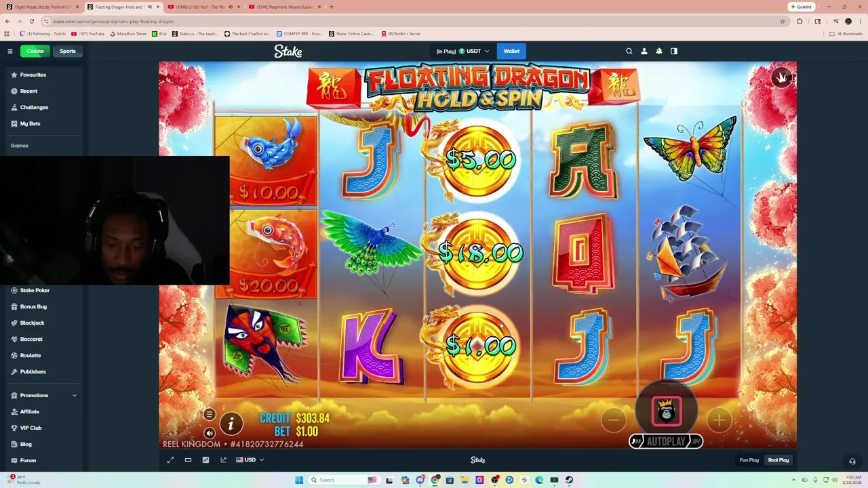Screen dimensions: 868x488
Task: Open Gemini in Chrome
Action: (801, 7)
